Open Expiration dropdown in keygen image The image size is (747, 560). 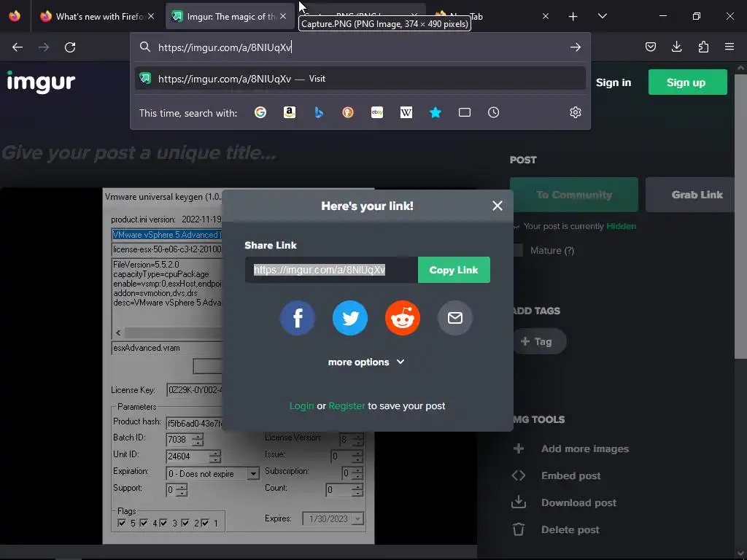tap(253, 474)
